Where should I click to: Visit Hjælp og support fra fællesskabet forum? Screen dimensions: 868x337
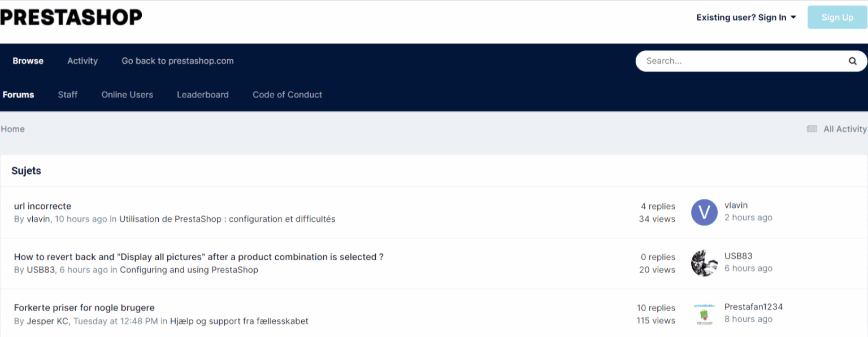pyautogui.click(x=238, y=321)
